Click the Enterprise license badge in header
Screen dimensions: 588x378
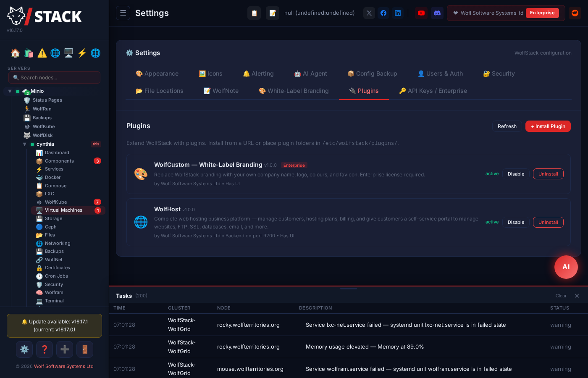[542, 13]
